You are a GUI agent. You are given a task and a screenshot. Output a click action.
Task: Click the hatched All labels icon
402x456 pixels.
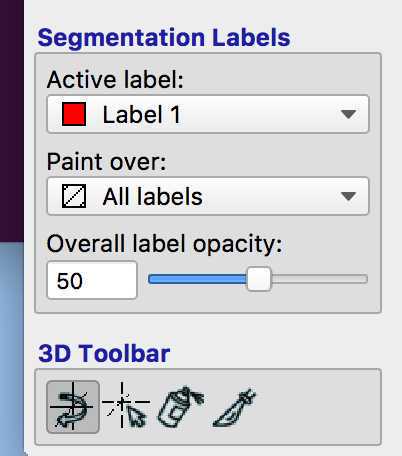pos(74,196)
